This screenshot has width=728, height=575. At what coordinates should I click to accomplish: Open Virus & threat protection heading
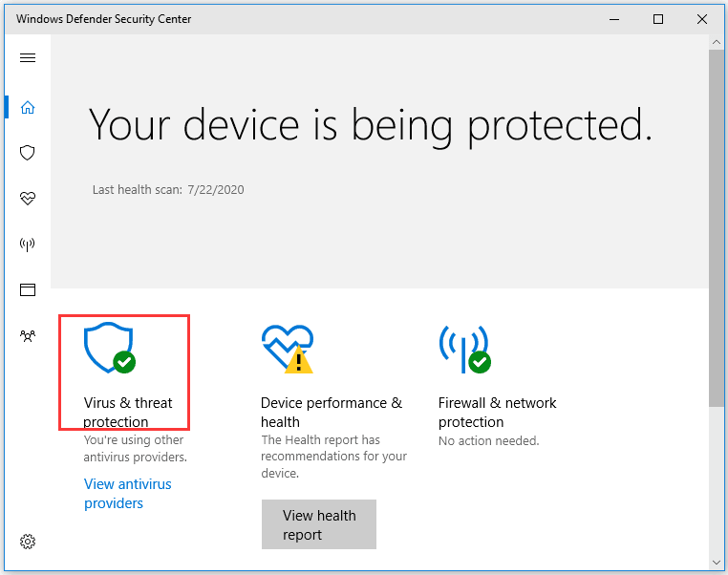point(128,413)
